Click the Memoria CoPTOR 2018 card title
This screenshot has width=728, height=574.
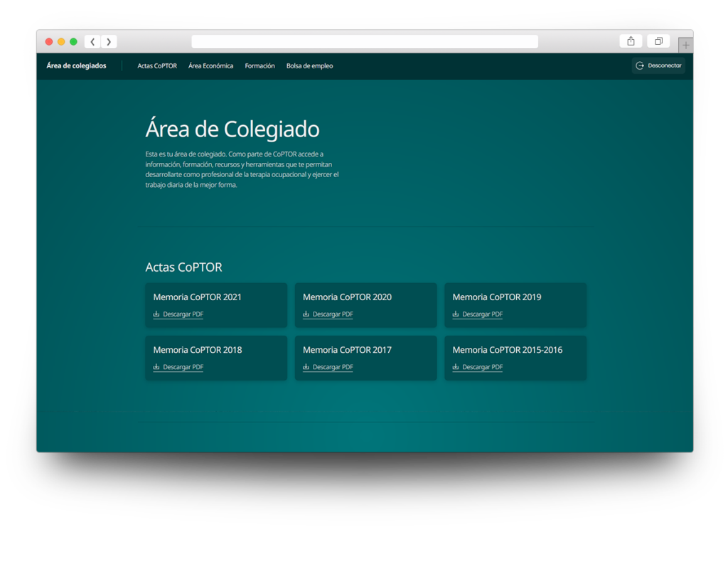coord(198,350)
